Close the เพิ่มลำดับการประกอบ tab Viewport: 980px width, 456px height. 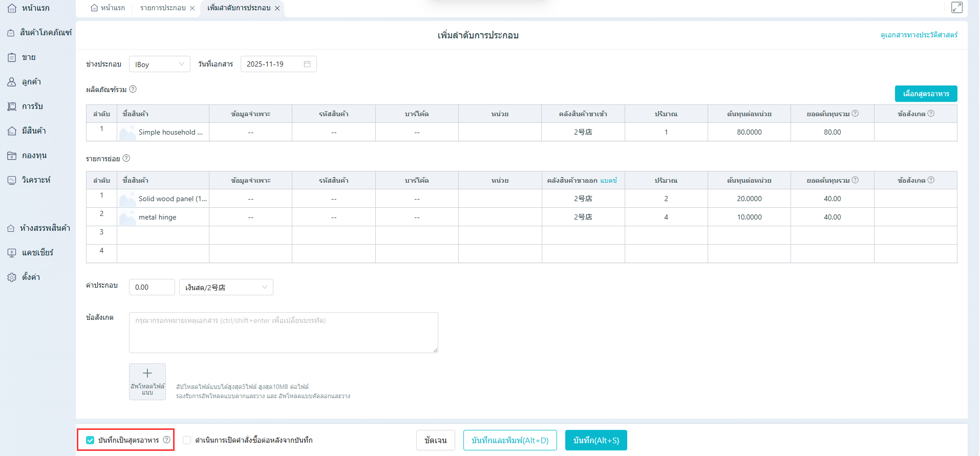[x=277, y=8]
